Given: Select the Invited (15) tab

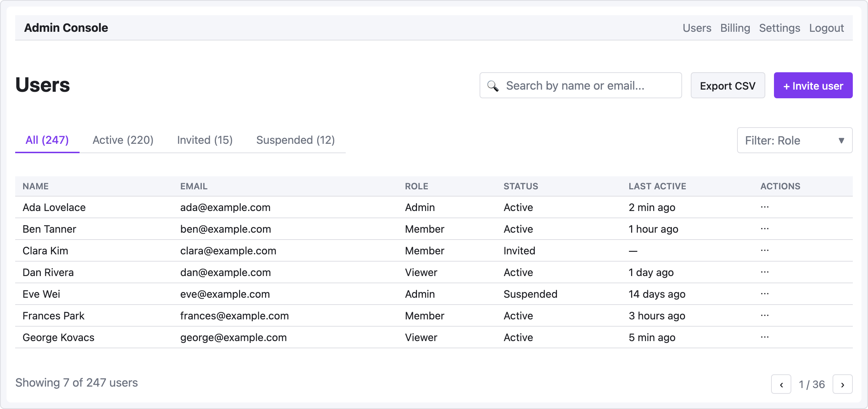Looking at the screenshot, I should (205, 140).
